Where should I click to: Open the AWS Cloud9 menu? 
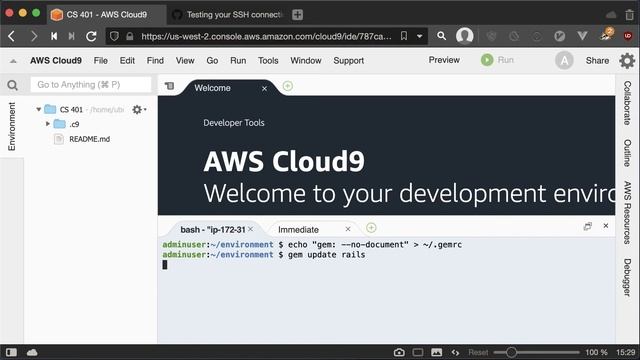point(56,60)
